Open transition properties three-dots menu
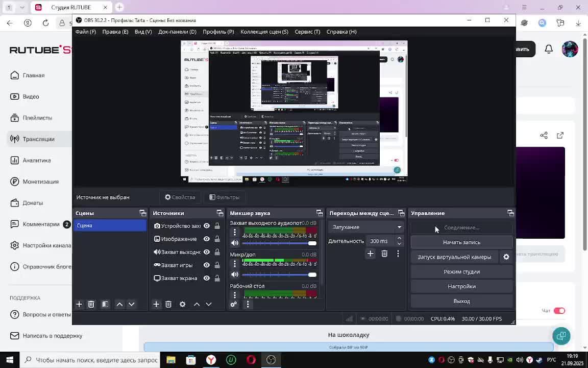The width and height of the screenshot is (588, 368). pyautogui.click(x=398, y=254)
